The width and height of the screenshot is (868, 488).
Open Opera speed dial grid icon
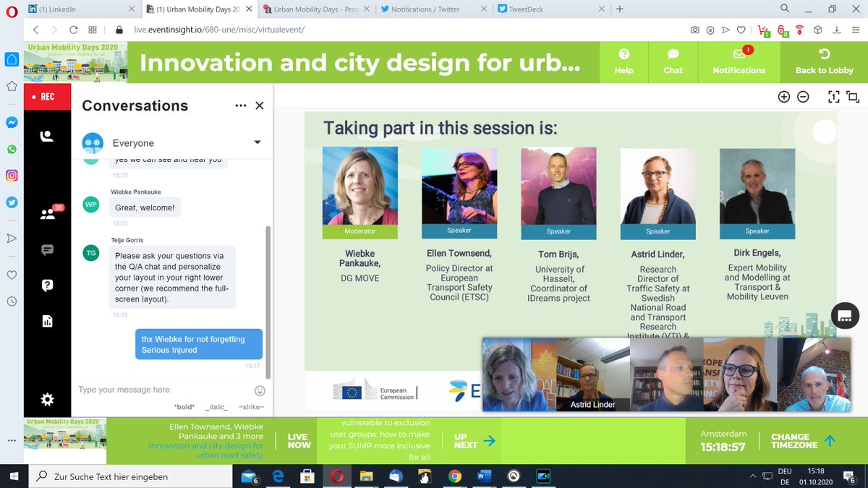point(93,30)
